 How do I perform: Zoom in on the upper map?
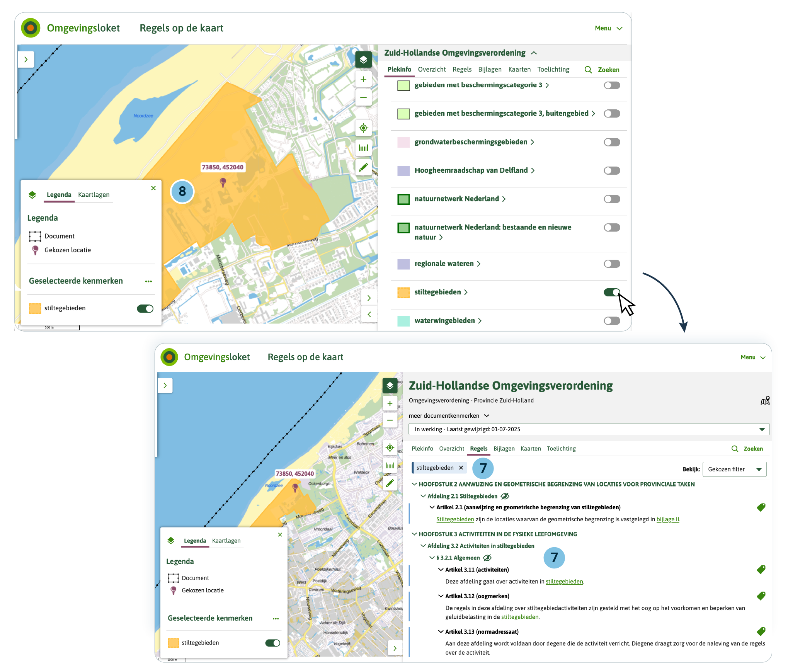[363, 79]
